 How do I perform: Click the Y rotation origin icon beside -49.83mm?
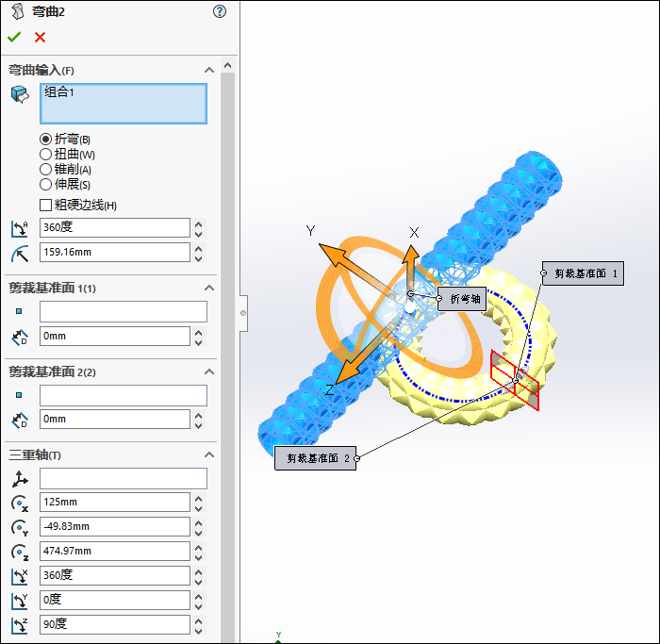click(x=20, y=527)
